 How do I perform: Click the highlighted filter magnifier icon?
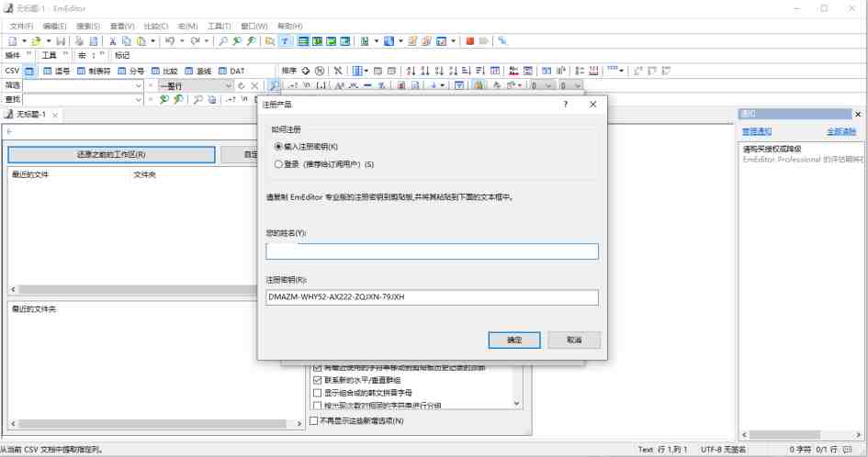pos(274,85)
